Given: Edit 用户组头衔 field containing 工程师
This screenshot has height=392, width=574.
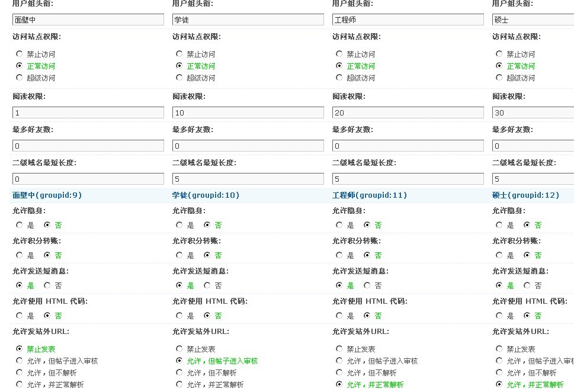Looking at the screenshot, I should coord(408,20).
